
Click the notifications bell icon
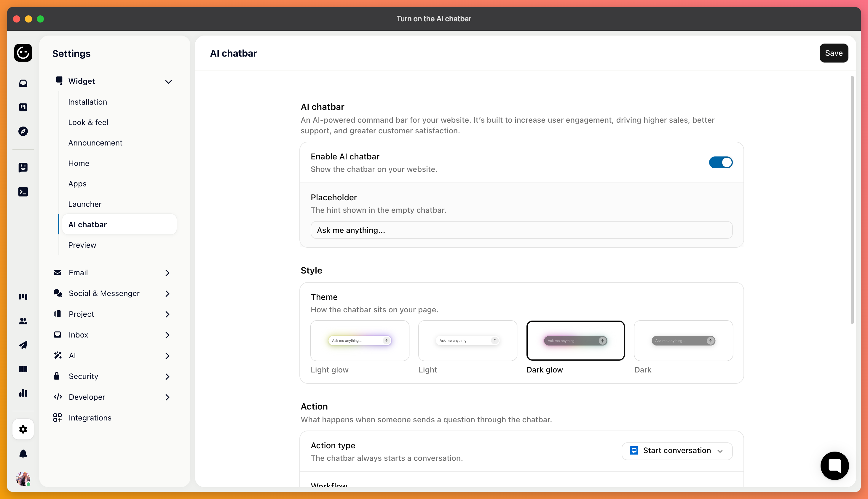point(23,454)
